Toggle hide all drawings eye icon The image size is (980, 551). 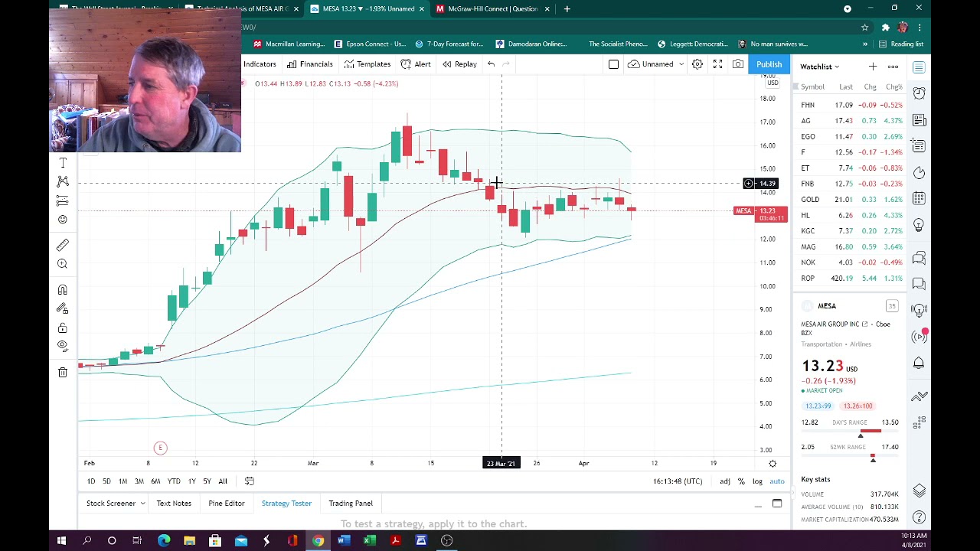pyautogui.click(x=63, y=345)
